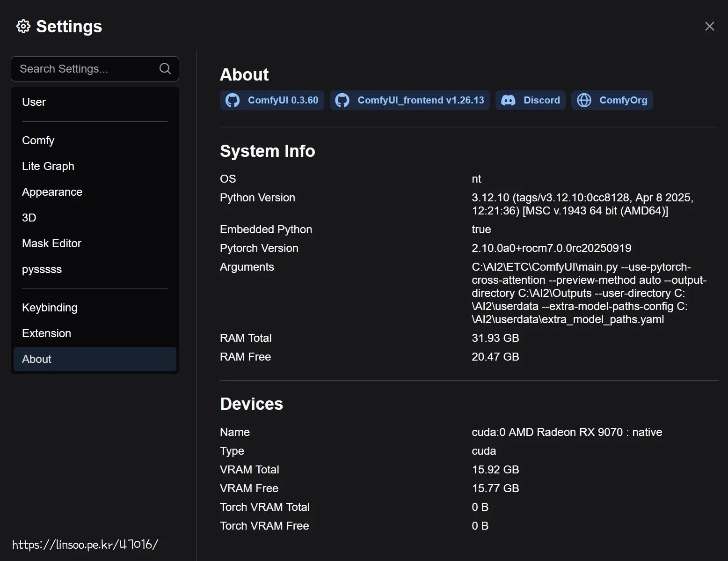Click the Python Version value 3.12.10
Viewport: 728px width, 561px height.
[x=582, y=204]
